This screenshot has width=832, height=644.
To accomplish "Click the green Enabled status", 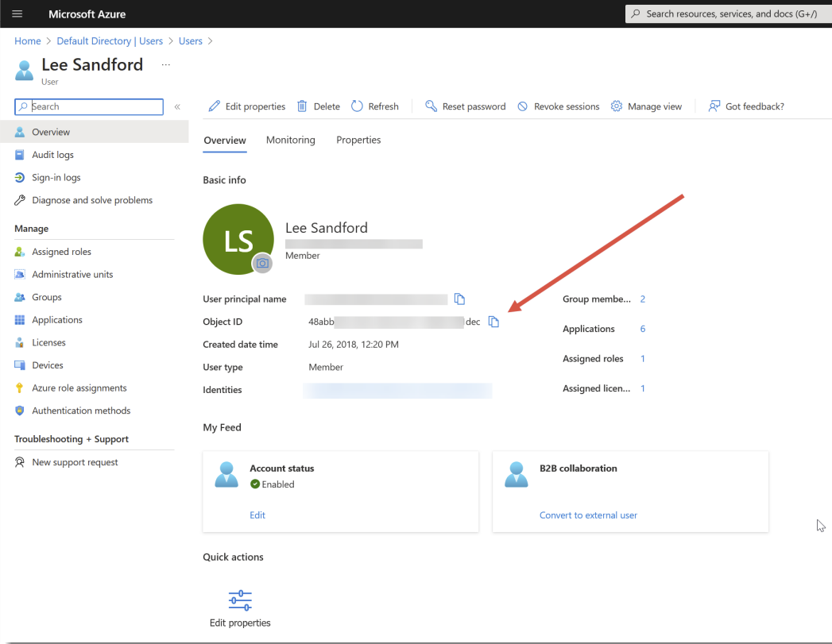I will [x=273, y=484].
